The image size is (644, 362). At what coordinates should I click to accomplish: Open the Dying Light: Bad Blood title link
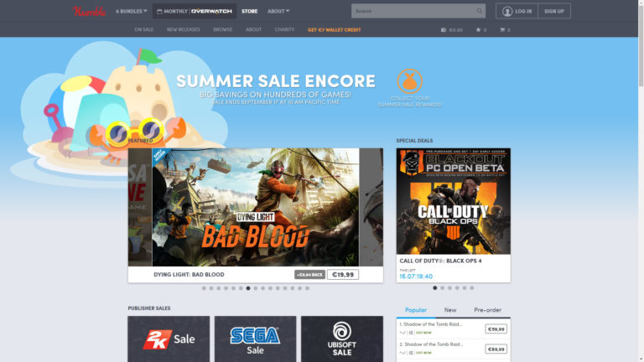(x=189, y=274)
